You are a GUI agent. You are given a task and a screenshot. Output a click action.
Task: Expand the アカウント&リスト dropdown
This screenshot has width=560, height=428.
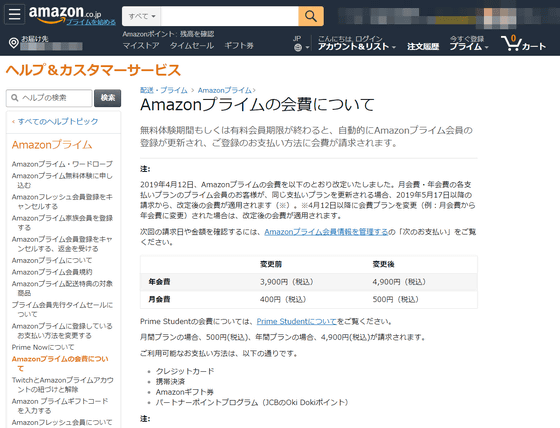[356, 46]
